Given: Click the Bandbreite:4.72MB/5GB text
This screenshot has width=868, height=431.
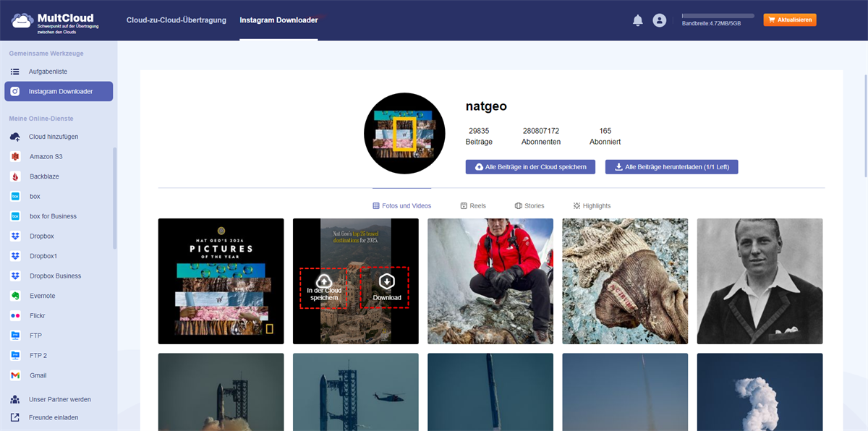Looking at the screenshot, I should 711,24.
